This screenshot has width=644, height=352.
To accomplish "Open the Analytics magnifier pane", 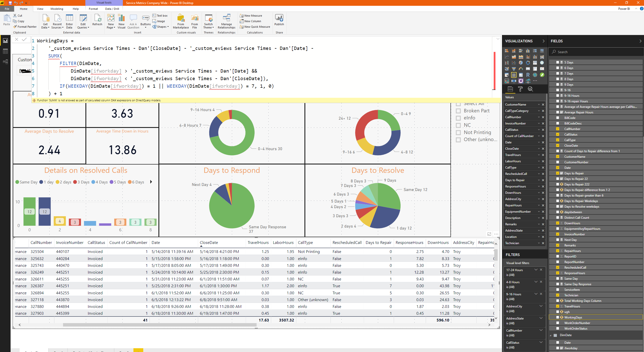I will [x=530, y=89].
